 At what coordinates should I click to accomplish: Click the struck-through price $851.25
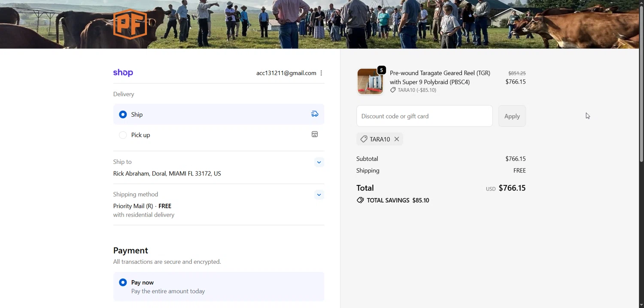coord(517,73)
